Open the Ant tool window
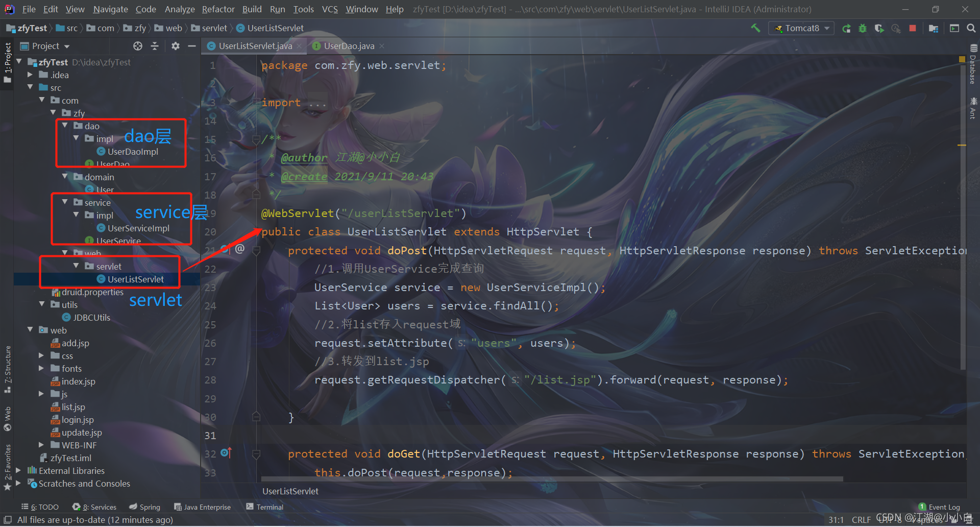Image resolution: width=980 pixels, height=527 pixels. (x=973, y=108)
